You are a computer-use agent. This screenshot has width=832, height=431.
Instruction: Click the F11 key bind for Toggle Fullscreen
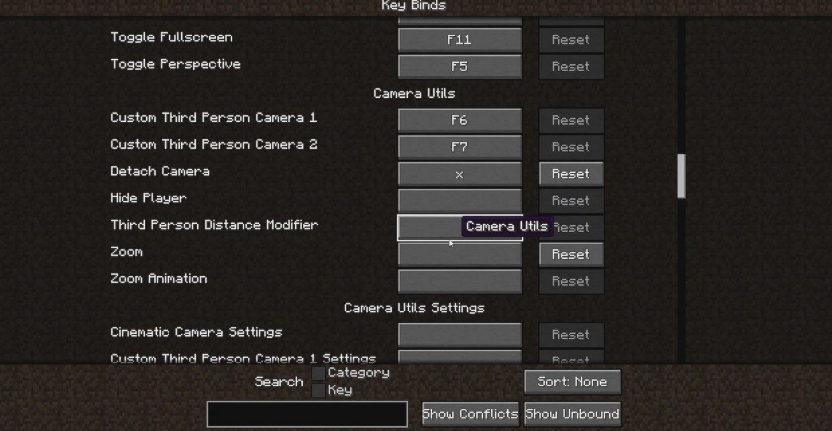(x=460, y=40)
